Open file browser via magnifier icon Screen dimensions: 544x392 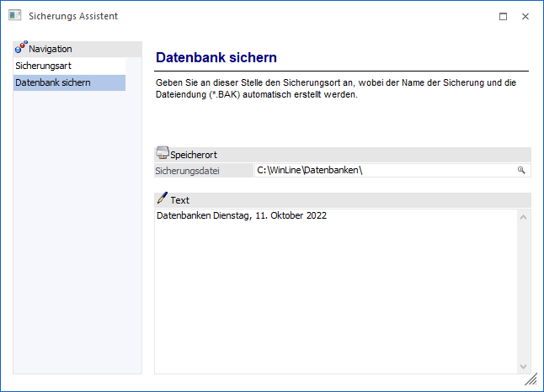point(521,170)
